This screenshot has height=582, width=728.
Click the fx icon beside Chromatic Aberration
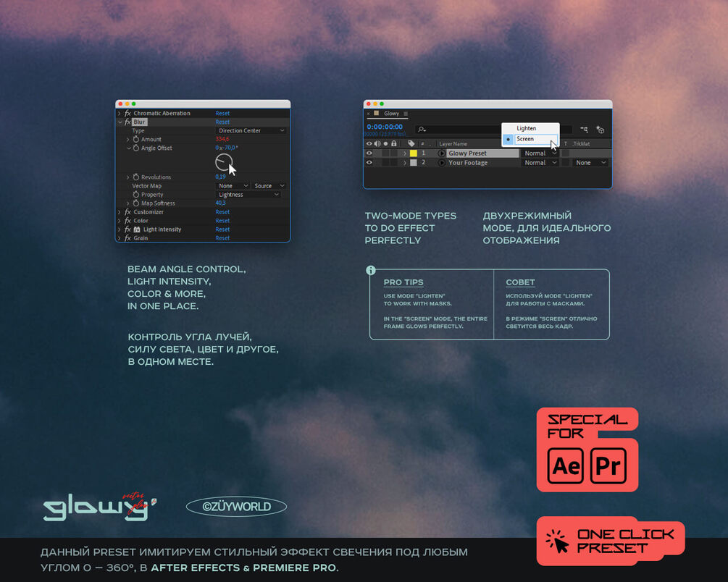click(127, 113)
